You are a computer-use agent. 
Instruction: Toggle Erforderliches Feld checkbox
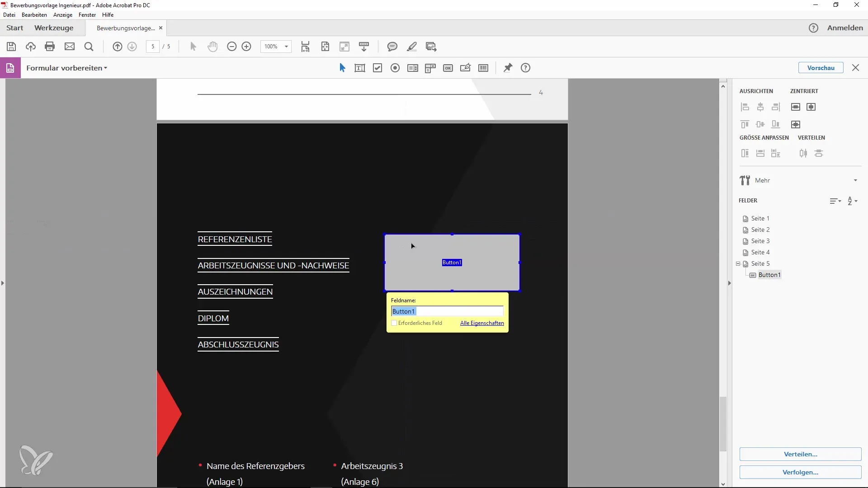394,323
